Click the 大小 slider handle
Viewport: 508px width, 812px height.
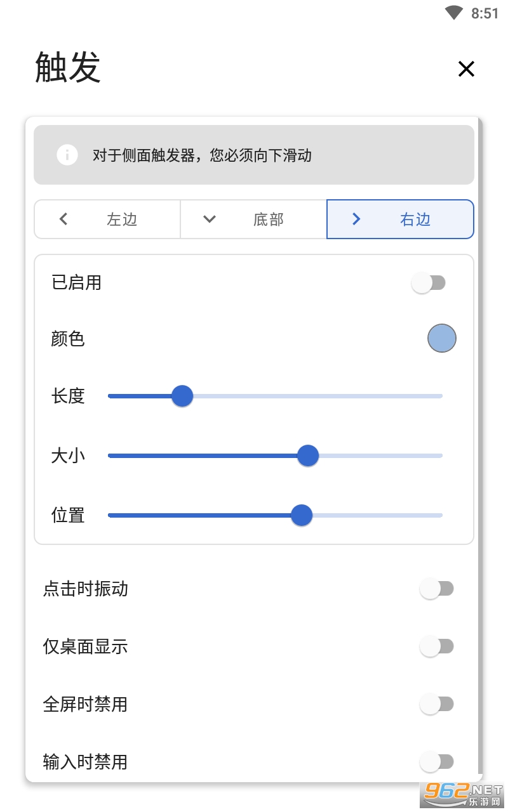(308, 455)
